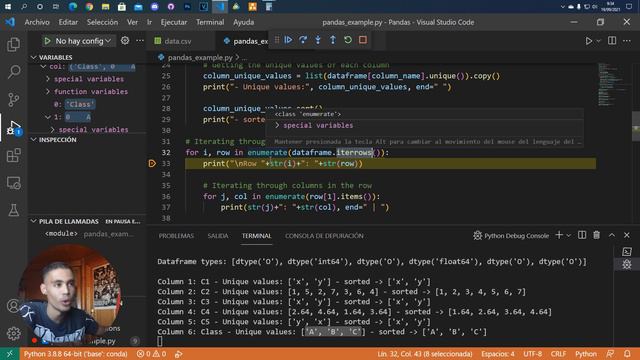Expand function variables under col

click(x=48, y=91)
